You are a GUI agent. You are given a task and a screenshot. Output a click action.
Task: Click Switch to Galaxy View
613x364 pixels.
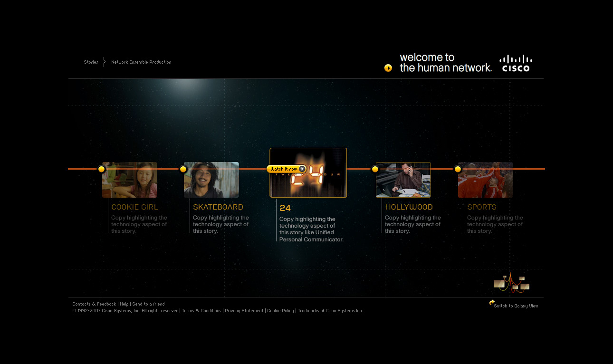(516, 306)
